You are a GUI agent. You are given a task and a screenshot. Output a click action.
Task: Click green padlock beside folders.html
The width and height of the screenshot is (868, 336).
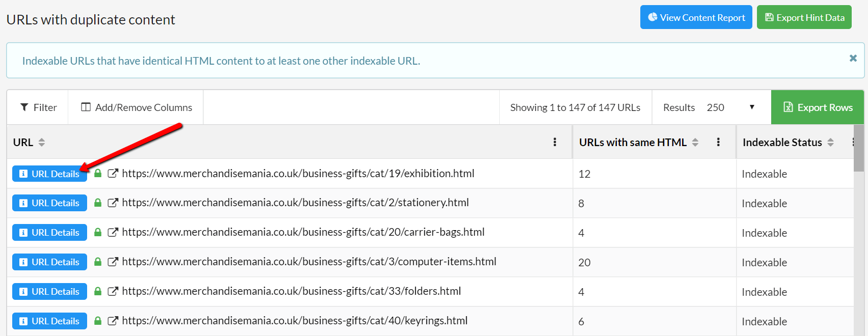98,291
